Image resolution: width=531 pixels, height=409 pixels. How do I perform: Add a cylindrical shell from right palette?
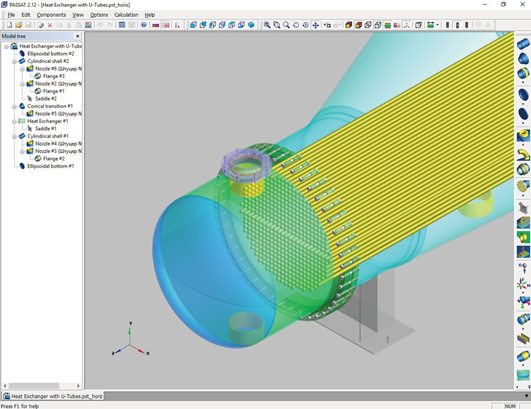523,44
